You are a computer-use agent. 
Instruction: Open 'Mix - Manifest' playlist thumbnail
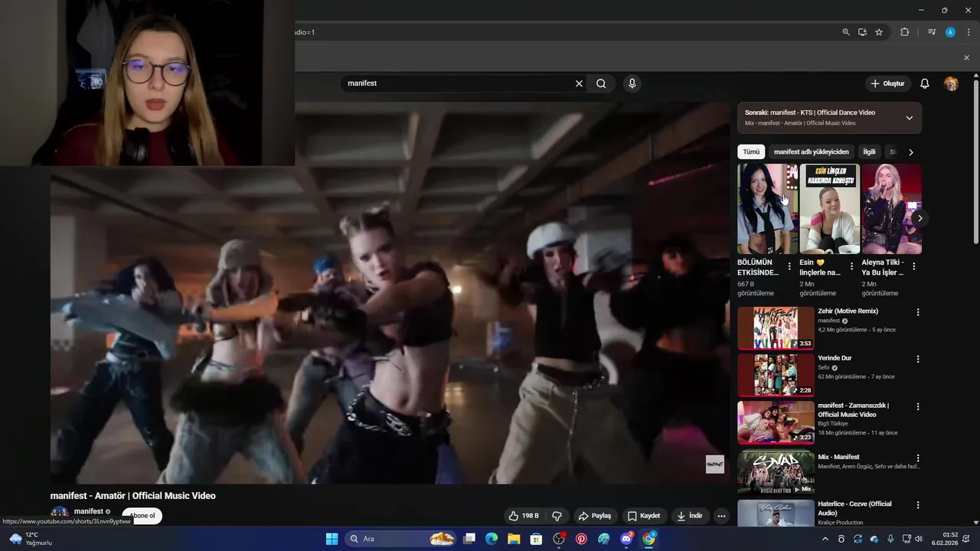776,473
